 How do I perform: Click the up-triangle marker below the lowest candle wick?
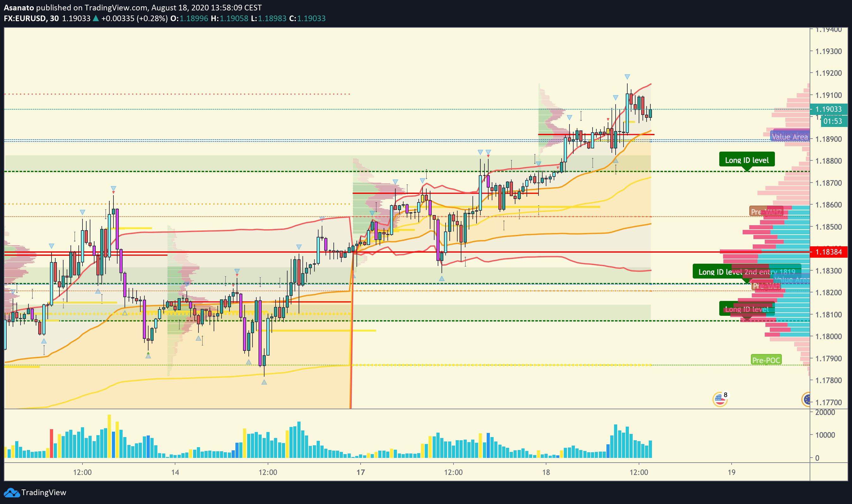(x=264, y=382)
